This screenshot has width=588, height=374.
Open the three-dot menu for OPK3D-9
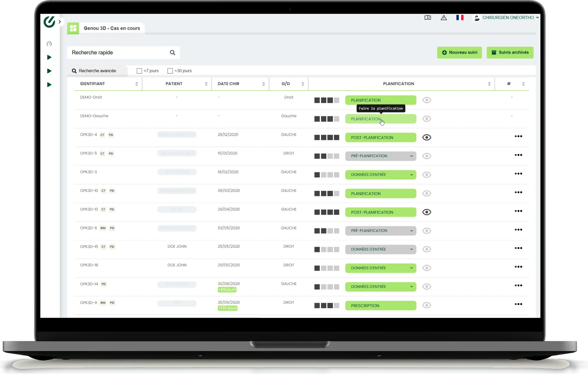point(518,304)
